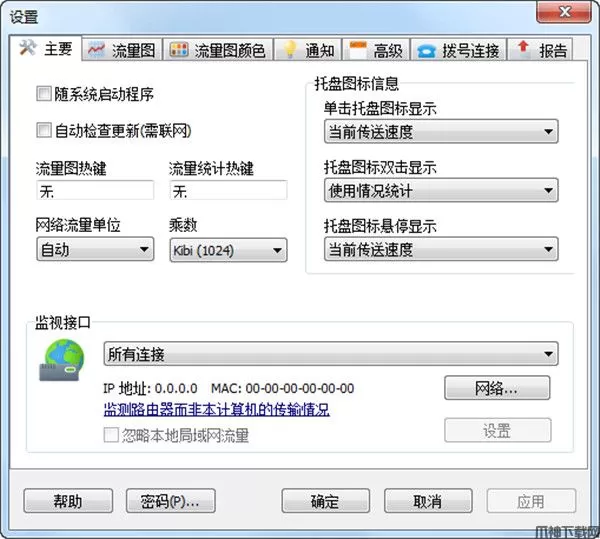Click the calendar icon for 高级
Viewport: 600px width, 539px height.
358,50
